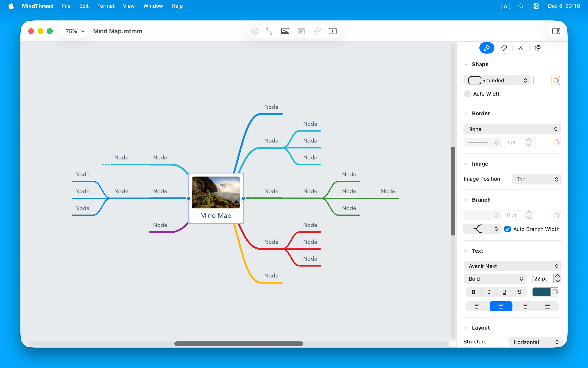Open Spotlight search in menu bar

(520, 6)
